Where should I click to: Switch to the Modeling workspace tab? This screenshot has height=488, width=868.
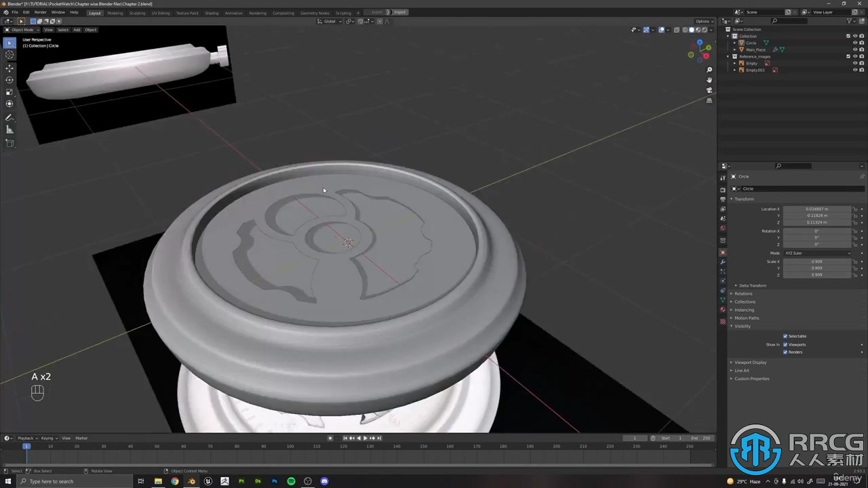click(x=115, y=13)
